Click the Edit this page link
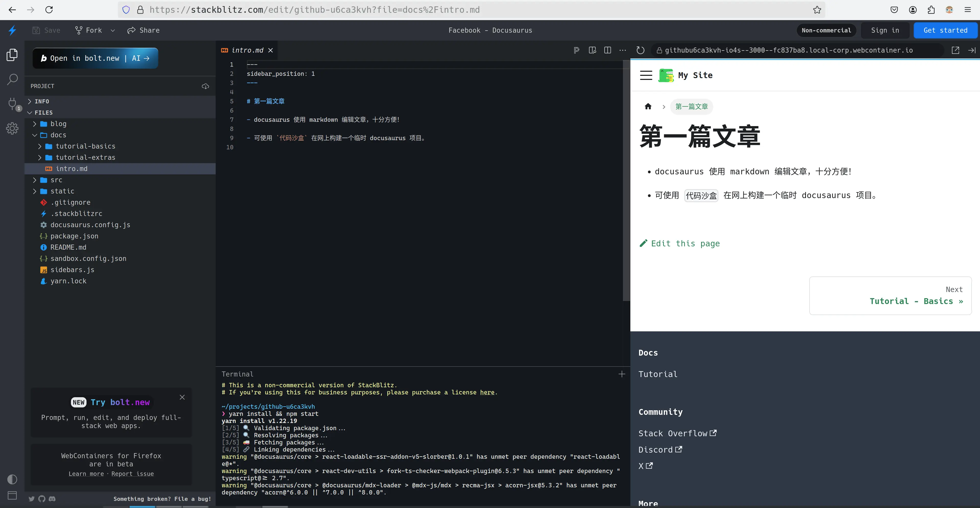Screen dimensions: 980x508 click(685, 244)
